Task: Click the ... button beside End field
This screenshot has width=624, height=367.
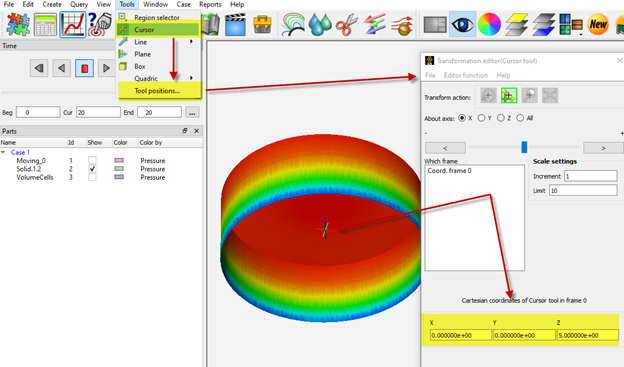Action: [x=192, y=112]
